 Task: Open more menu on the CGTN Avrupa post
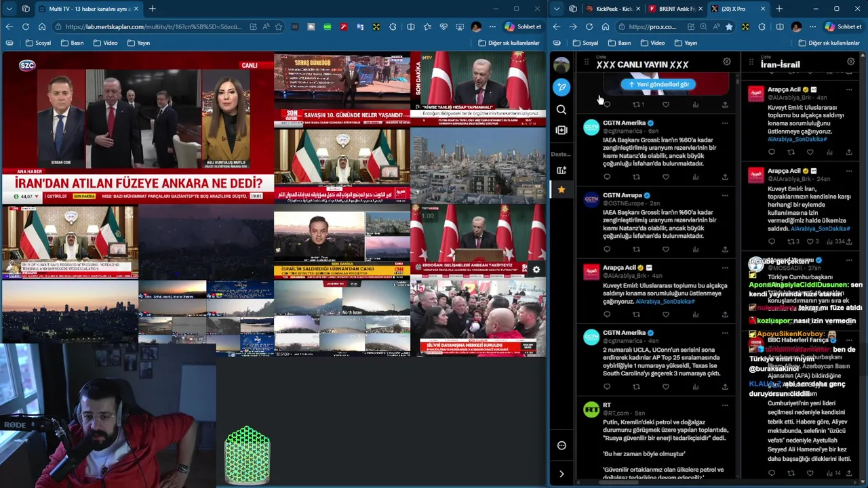(725, 195)
